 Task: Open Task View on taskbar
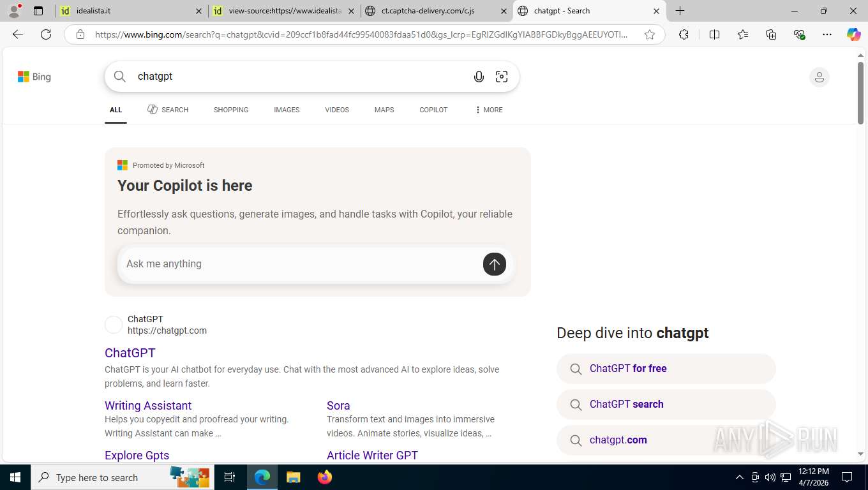[230, 477]
